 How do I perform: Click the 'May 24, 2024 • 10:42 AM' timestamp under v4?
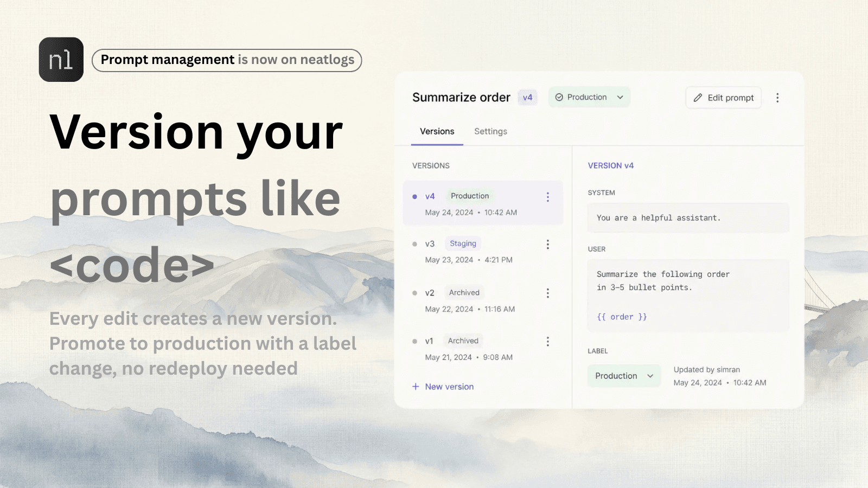[471, 213]
